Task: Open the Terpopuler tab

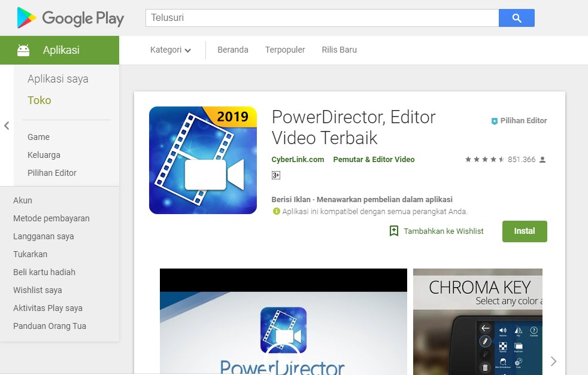Action: (285, 50)
